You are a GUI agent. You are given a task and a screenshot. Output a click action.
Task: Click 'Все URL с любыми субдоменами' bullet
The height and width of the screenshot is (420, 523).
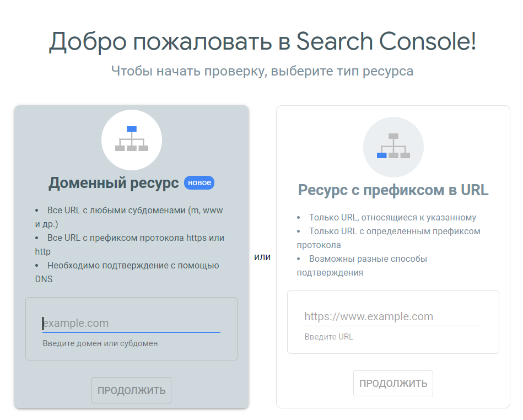click(130, 217)
